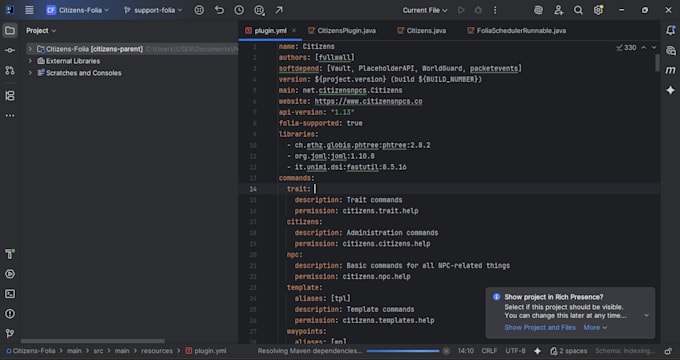Click the Rollback undo arrow toolbar icon
This screenshot has height=360, width=680.
pyautogui.click(x=219, y=10)
